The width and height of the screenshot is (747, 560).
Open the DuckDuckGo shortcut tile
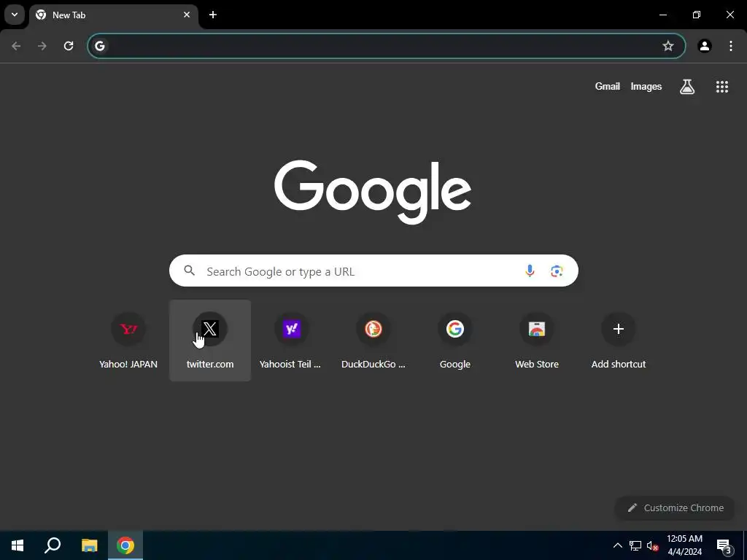click(x=373, y=340)
